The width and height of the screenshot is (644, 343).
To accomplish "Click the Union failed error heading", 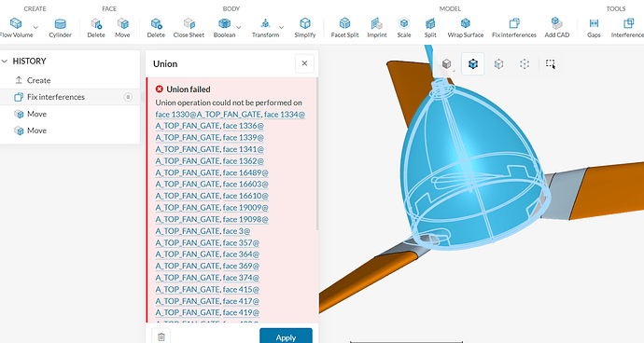I will tap(189, 89).
